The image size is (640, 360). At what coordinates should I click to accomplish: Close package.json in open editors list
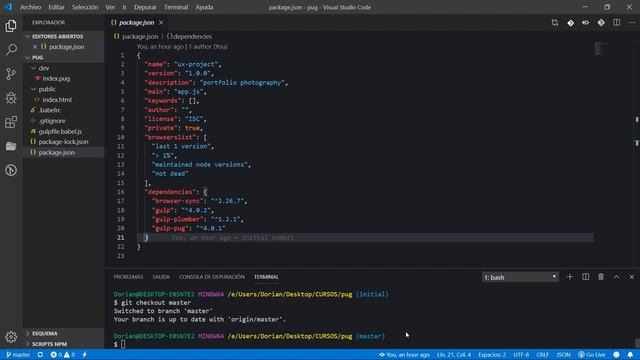point(35,47)
